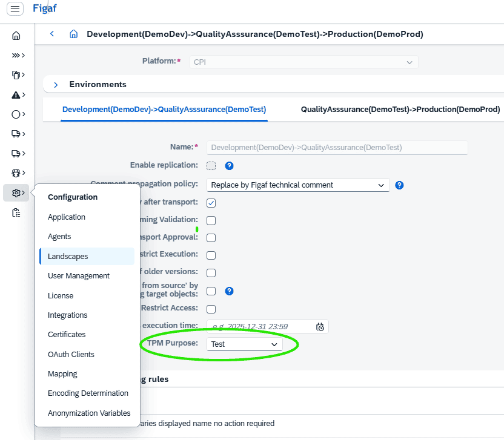Open Certificates menu item

[67, 335]
